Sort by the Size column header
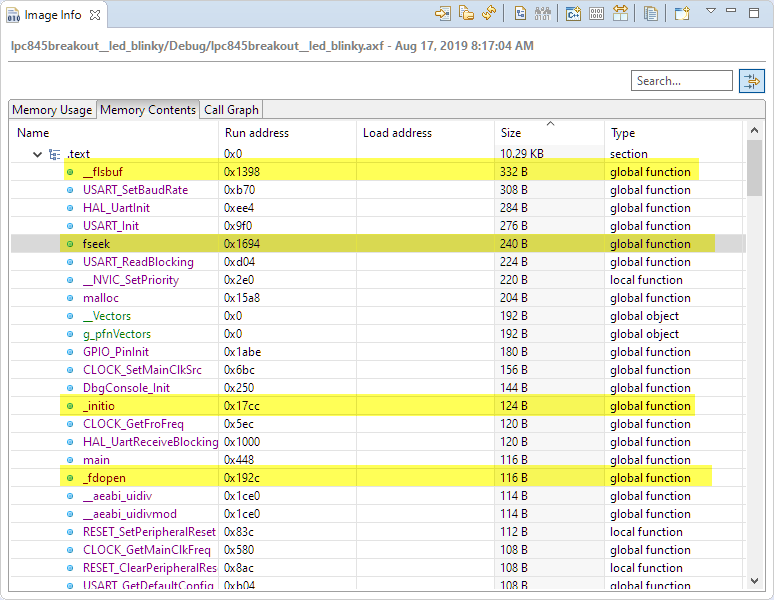Image resolution: width=774 pixels, height=600 pixels. 510,133
